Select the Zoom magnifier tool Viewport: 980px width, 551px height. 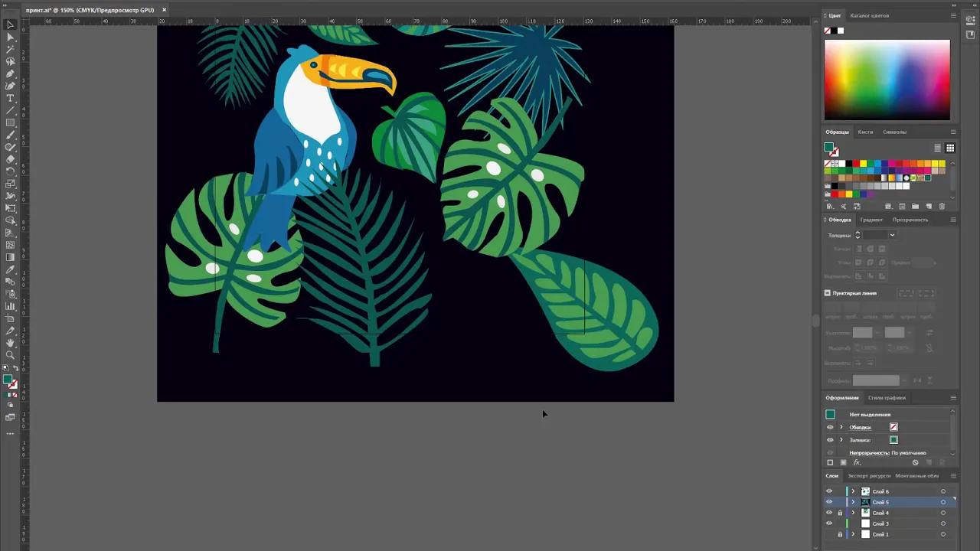(x=10, y=355)
